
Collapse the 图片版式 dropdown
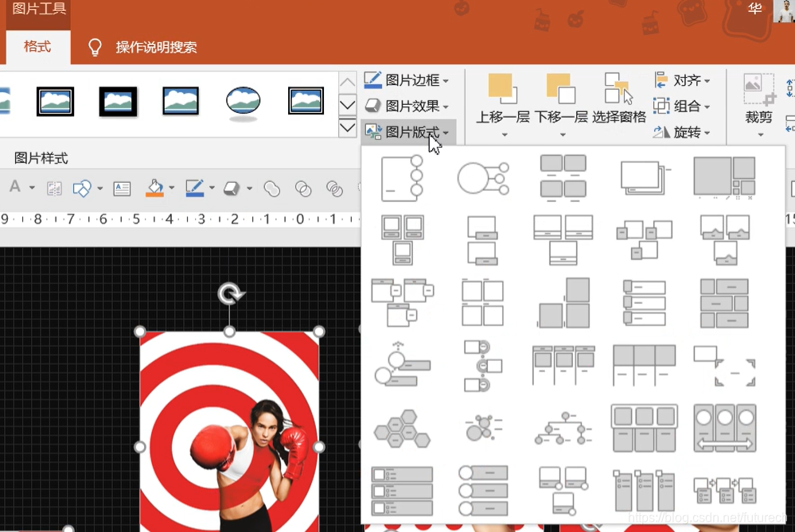click(x=407, y=132)
